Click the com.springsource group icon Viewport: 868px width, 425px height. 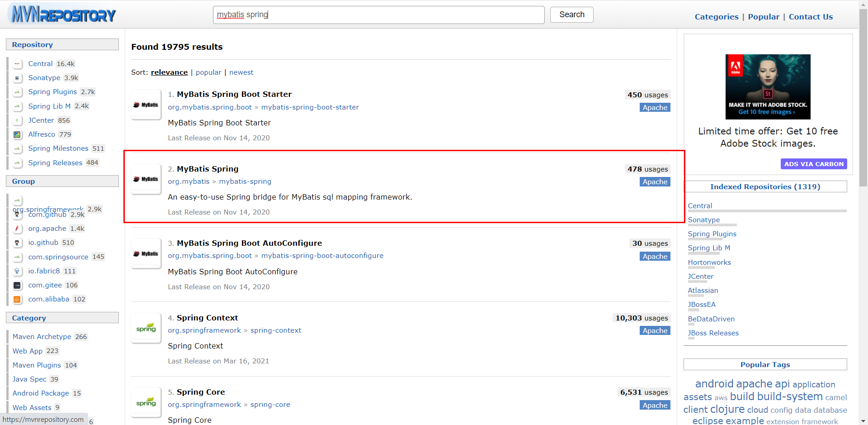tap(17, 257)
